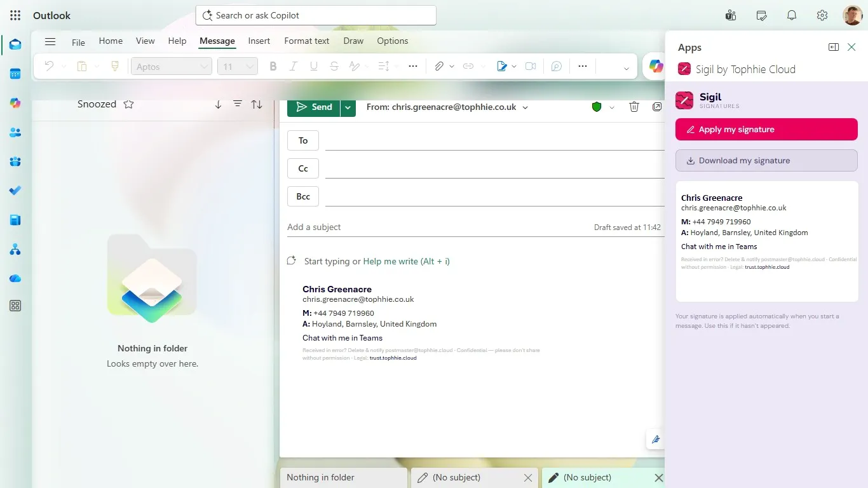
Task: Click the Send button
Action: tap(314, 107)
